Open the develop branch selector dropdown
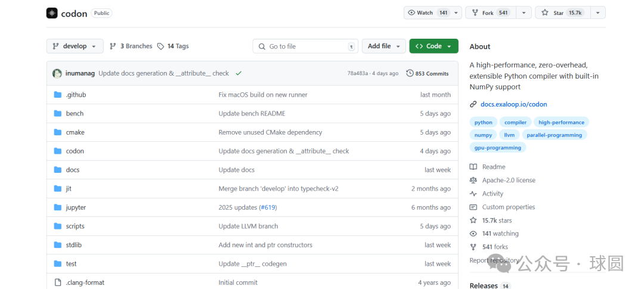Screen dimensions: 644x289 (x=75, y=46)
